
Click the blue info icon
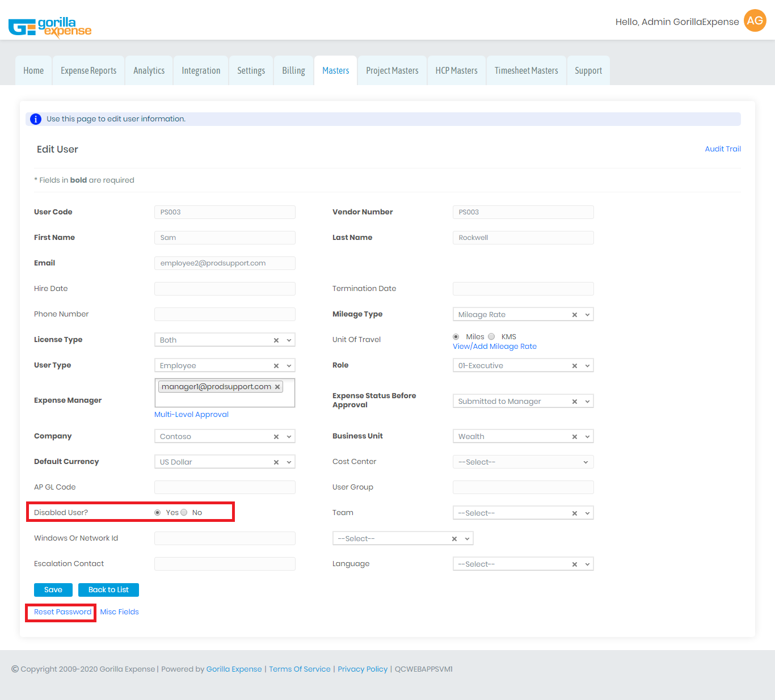pos(35,119)
